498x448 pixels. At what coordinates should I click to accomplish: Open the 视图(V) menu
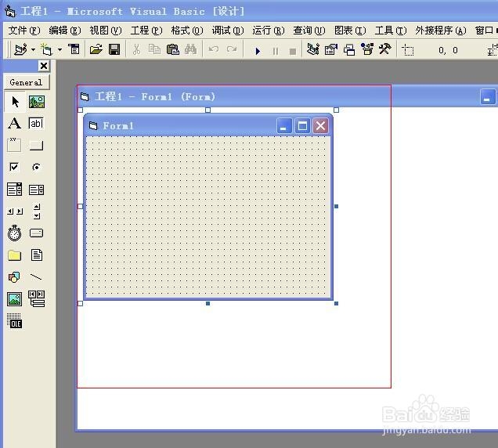(x=106, y=31)
